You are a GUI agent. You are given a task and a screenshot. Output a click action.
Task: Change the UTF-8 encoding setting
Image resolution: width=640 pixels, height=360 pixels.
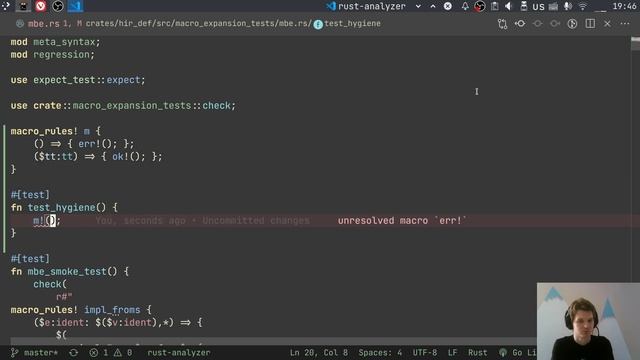pyautogui.click(x=424, y=353)
